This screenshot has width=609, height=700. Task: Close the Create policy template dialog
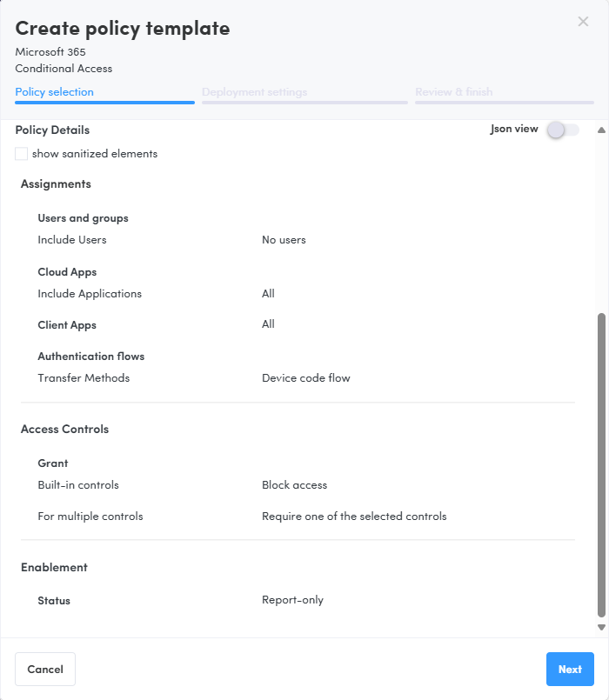point(583,22)
